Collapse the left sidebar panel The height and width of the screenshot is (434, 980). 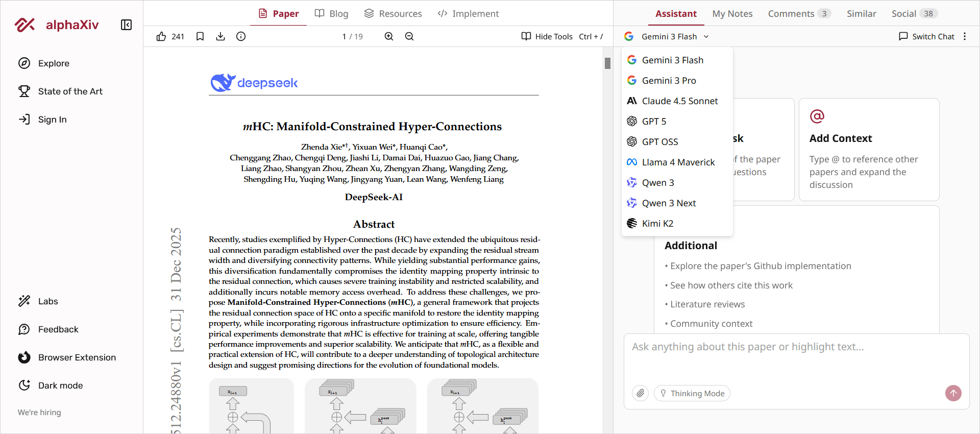(126, 25)
